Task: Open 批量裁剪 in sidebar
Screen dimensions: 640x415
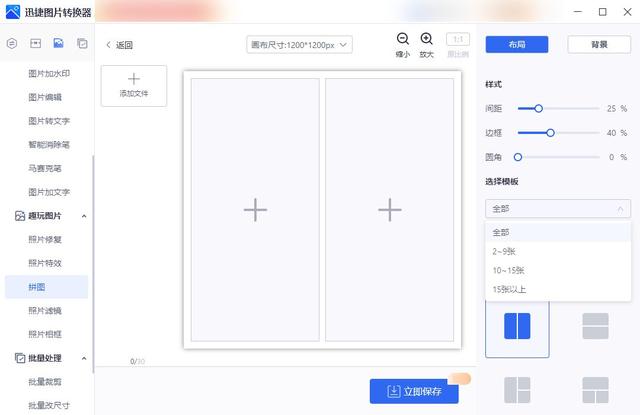Action: coord(45,382)
